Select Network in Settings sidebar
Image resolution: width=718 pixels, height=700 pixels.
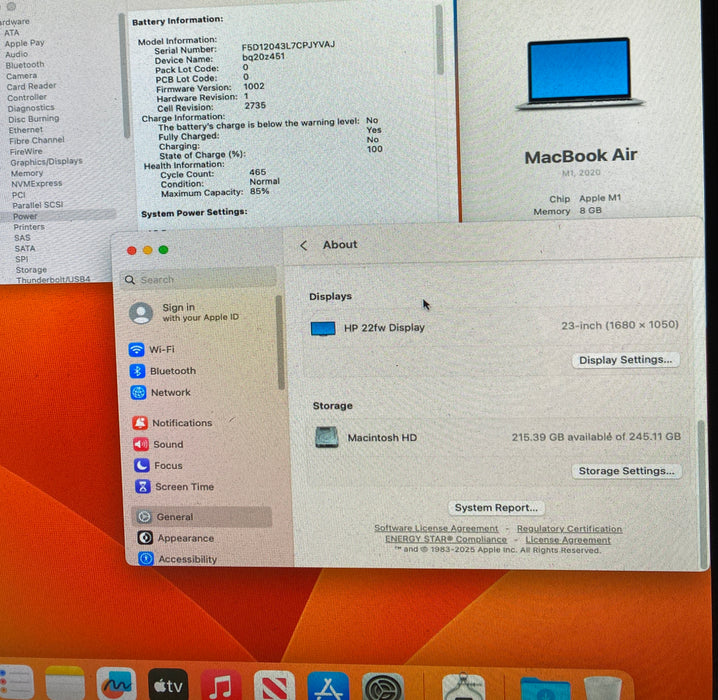[x=171, y=392]
